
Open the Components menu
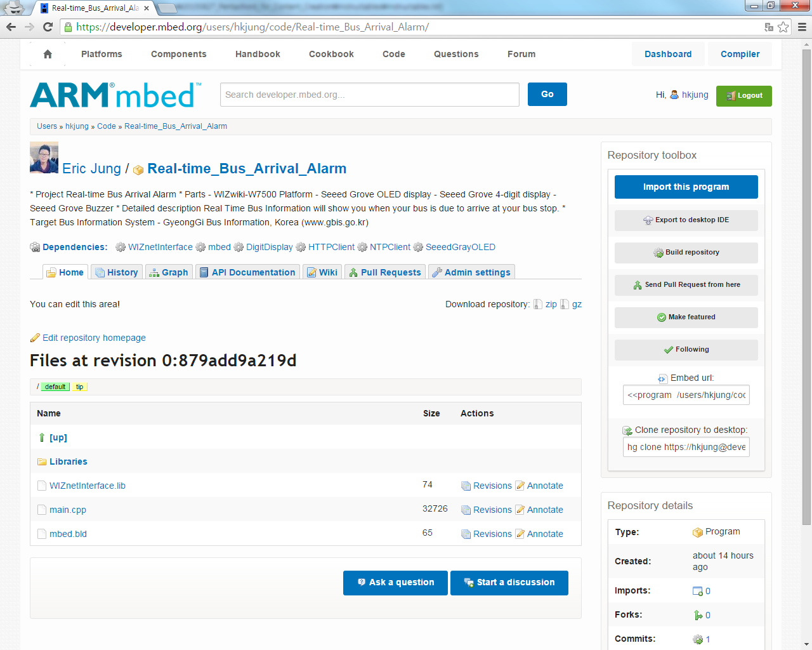point(179,54)
